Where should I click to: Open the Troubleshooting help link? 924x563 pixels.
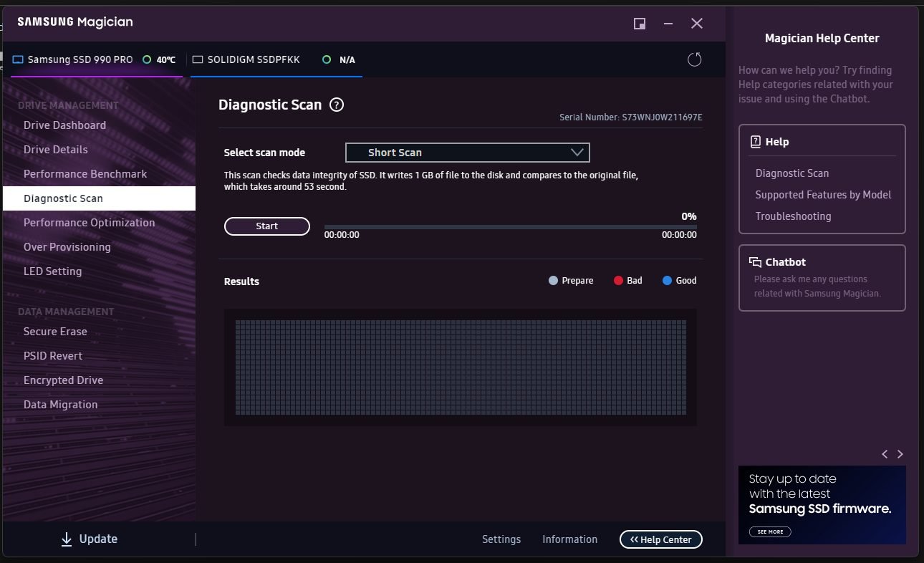pyautogui.click(x=793, y=216)
